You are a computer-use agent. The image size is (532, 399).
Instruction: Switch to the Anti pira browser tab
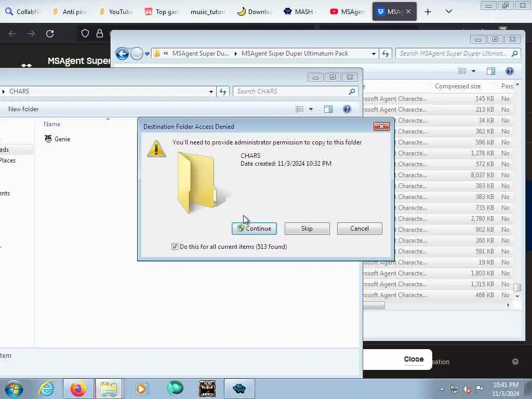click(x=70, y=11)
